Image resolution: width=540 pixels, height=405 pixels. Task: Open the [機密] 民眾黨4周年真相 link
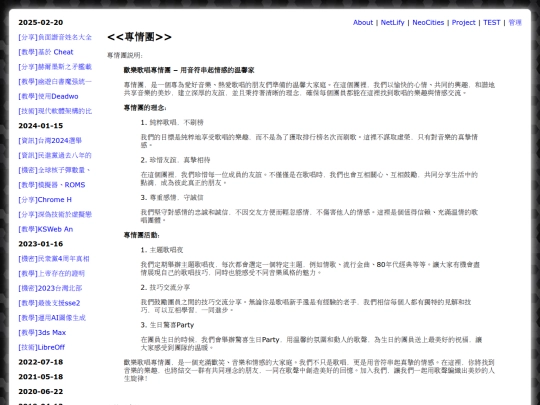pos(54,259)
